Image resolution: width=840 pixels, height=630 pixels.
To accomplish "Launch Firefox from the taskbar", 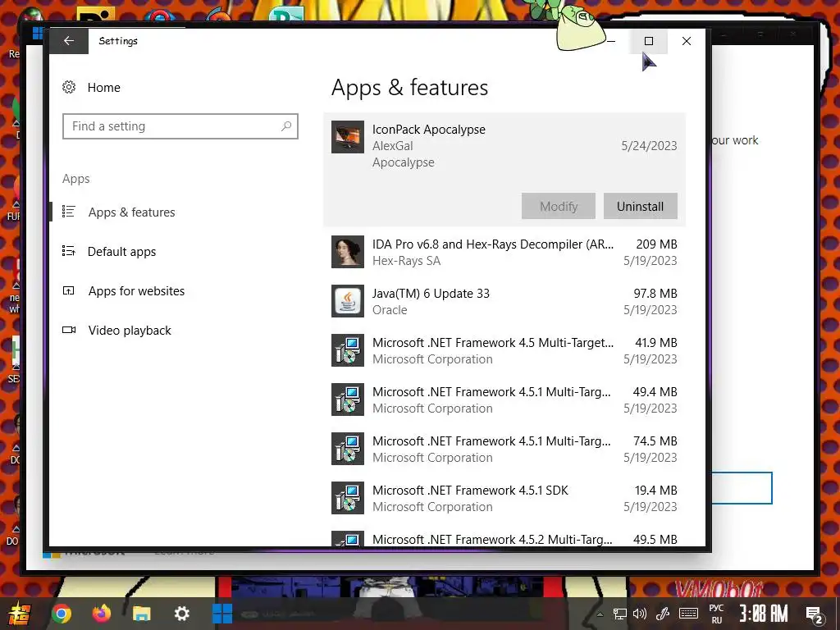I will pos(101,614).
